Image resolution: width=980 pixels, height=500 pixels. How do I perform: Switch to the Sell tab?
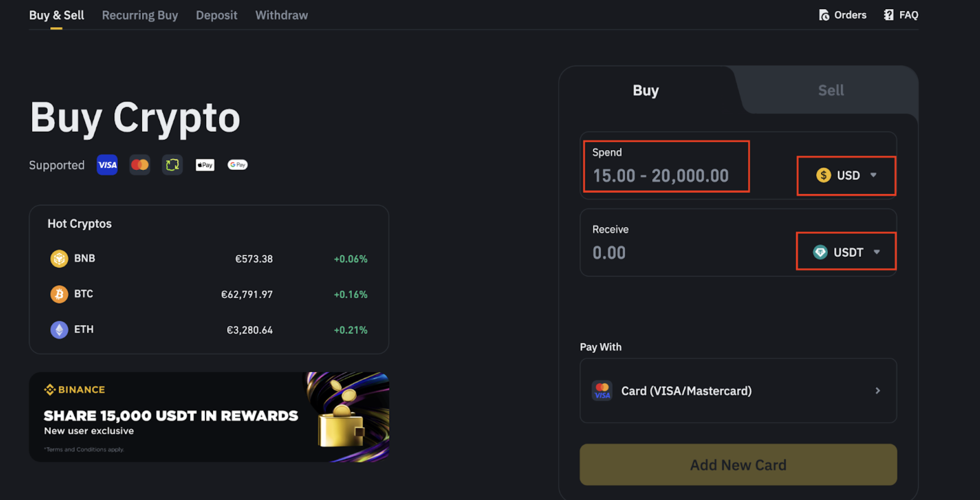(x=831, y=90)
